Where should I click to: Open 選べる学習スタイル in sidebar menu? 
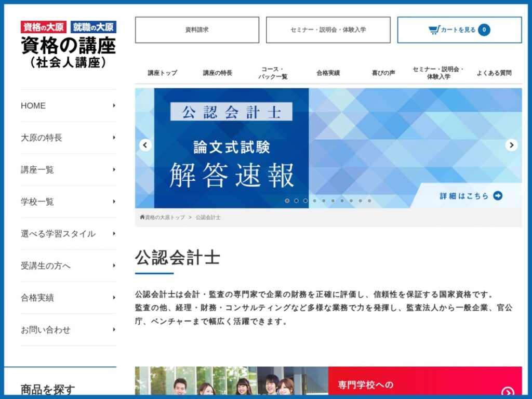click(x=69, y=233)
